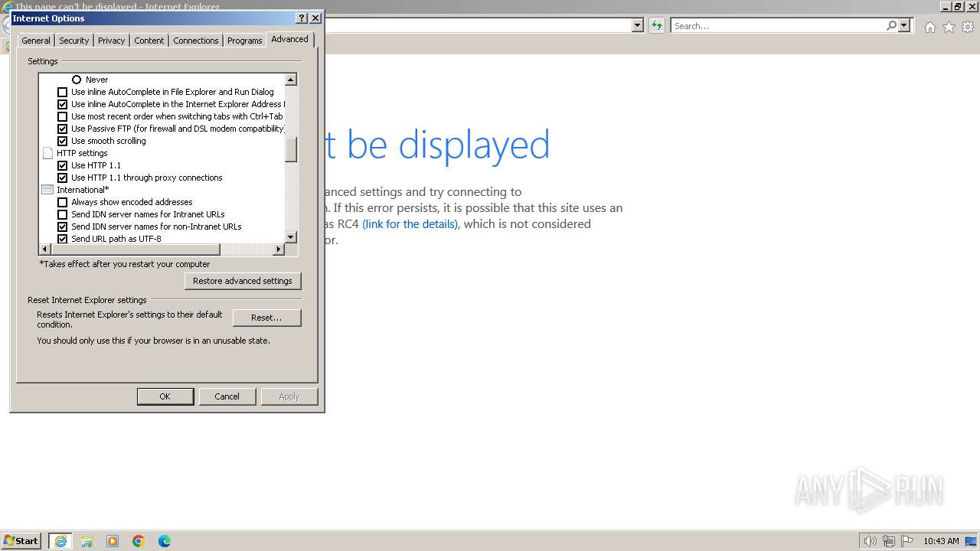This screenshot has height=551, width=980.
Task: Click the Internet Explorer home icon
Action: click(929, 27)
